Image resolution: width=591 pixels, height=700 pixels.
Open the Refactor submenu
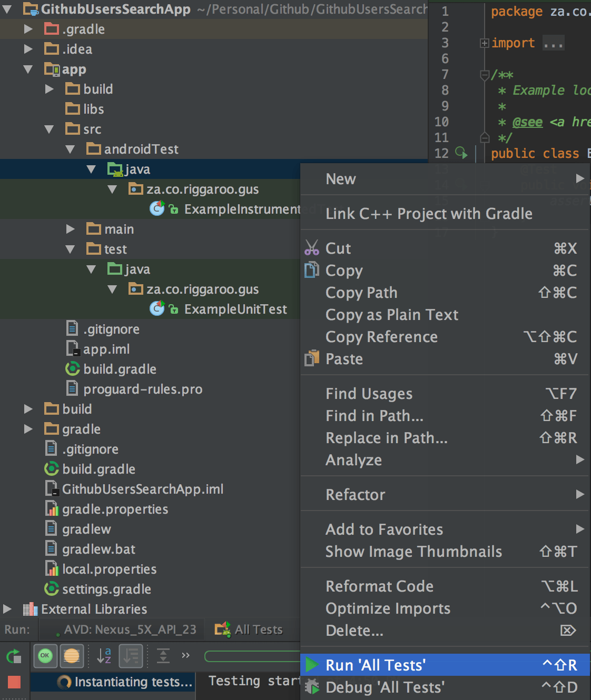tap(356, 494)
